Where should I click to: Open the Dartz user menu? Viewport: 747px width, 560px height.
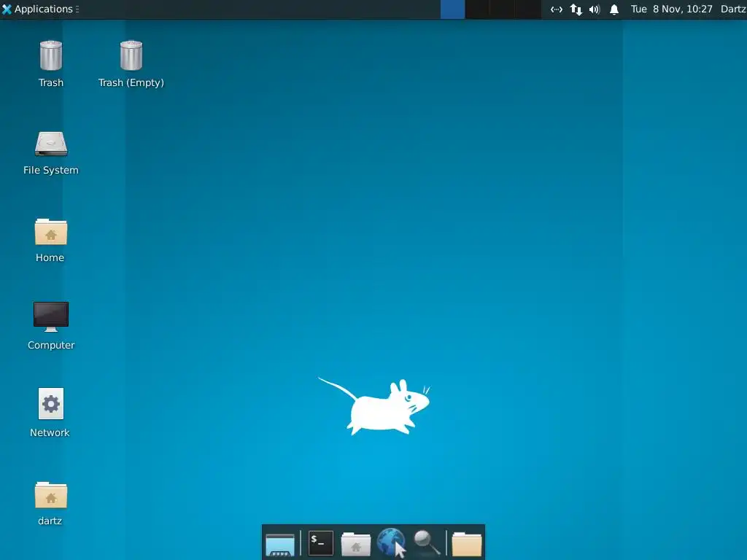(x=733, y=9)
